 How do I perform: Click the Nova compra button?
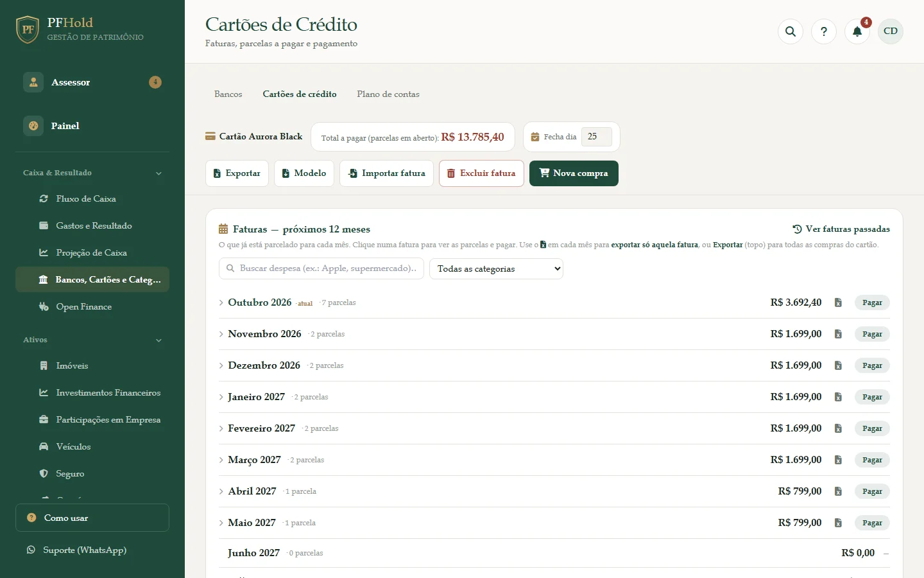click(x=574, y=173)
